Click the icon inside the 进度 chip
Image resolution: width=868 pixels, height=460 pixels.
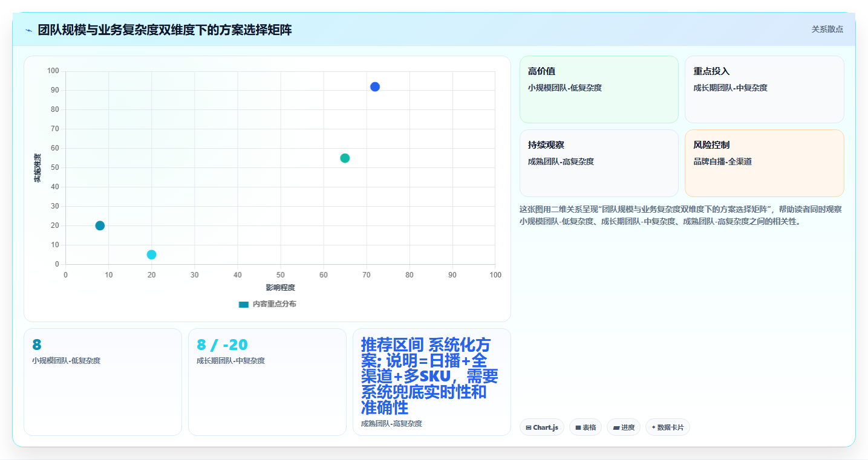click(x=616, y=427)
